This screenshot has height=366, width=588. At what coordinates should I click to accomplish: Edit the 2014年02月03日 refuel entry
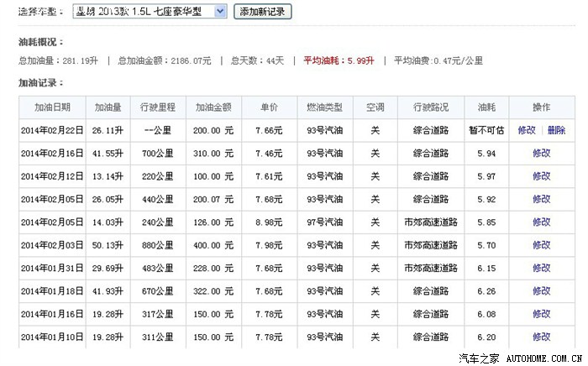click(x=541, y=245)
